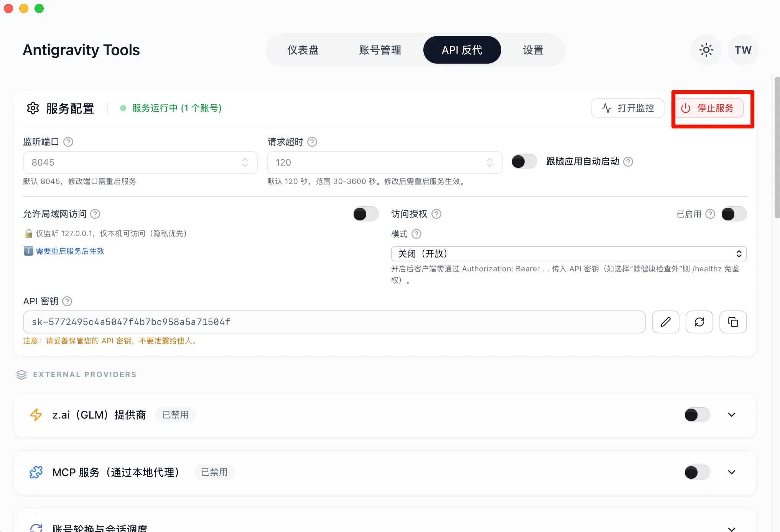The width and height of the screenshot is (780, 532).
Task: Click the 打开监控 button
Action: tap(627, 108)
